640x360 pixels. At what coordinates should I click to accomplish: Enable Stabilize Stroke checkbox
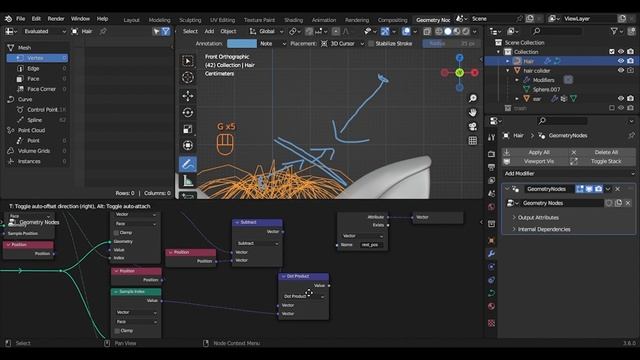click(371, 44)
